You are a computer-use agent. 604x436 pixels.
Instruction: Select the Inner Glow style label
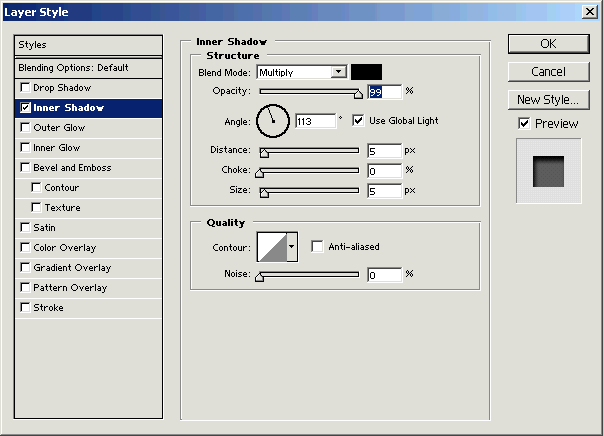coord(57,148)
